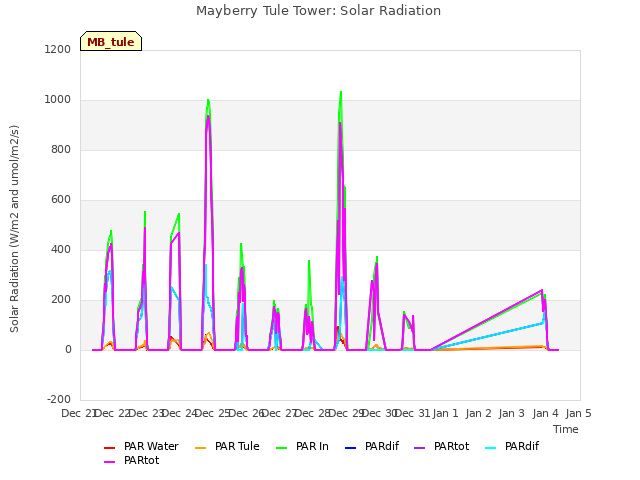
Task: Click the 800 y-axis tick label
Action: click(61, 149)
